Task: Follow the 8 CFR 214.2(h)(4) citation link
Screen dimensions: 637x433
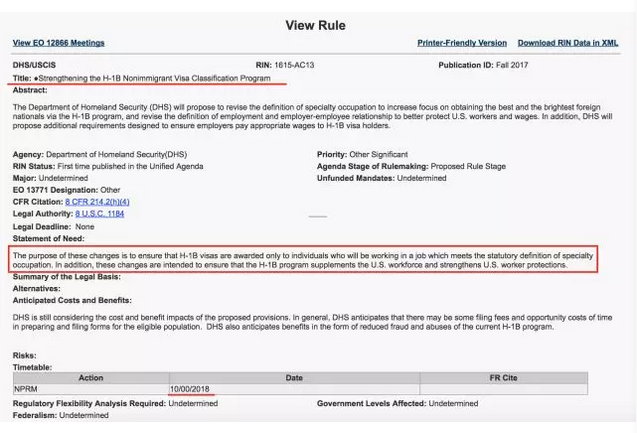Action: pos(97,202)
